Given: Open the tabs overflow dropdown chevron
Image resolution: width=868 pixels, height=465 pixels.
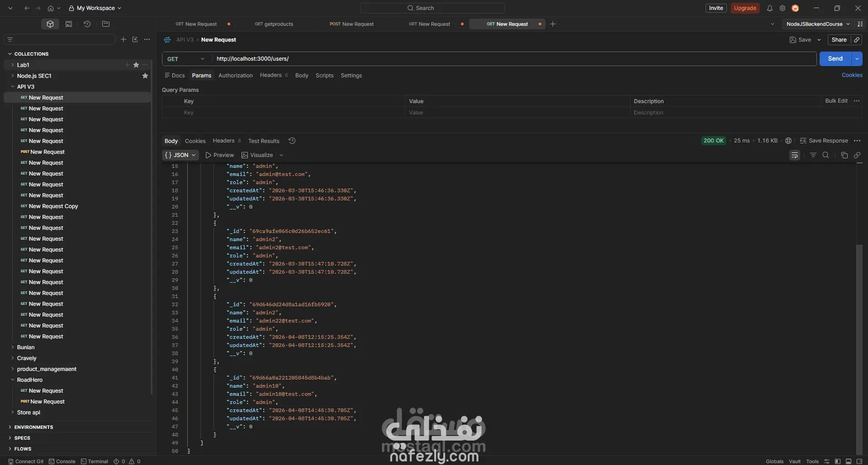Looking at the screenshot, I should (773, 24).
